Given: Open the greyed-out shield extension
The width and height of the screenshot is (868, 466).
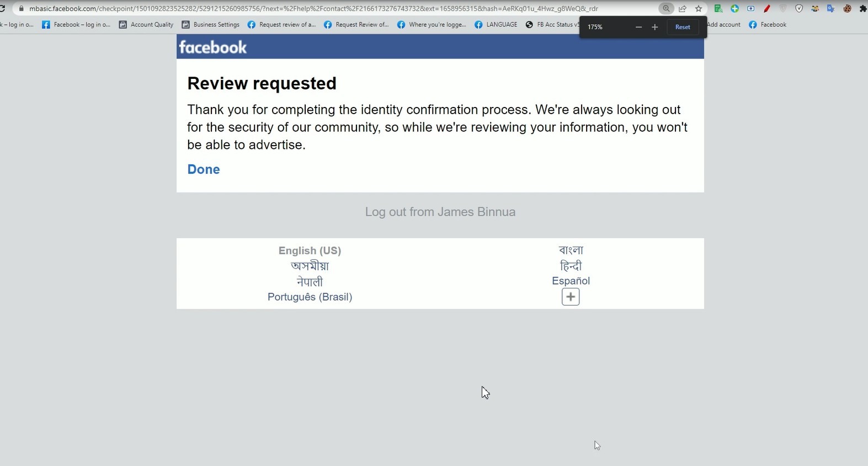Looking at the screenshot, I should [x=782, y=9].
